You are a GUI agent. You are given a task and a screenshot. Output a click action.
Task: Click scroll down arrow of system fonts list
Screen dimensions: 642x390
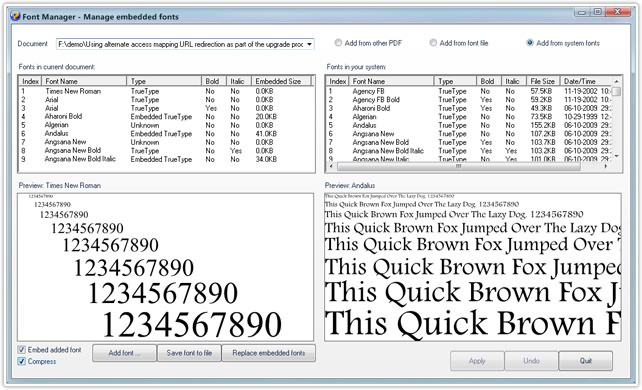coord(616,156)
